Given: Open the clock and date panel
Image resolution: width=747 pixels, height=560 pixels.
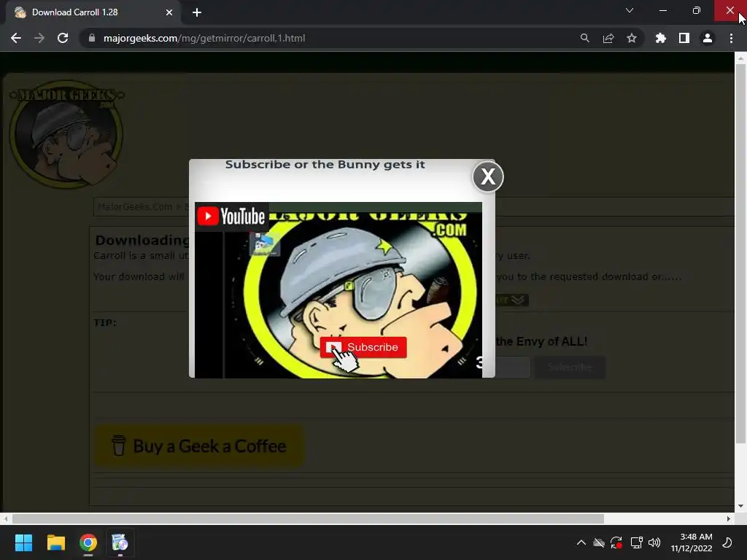Looking at the screenshot, I should coord(692,542).
